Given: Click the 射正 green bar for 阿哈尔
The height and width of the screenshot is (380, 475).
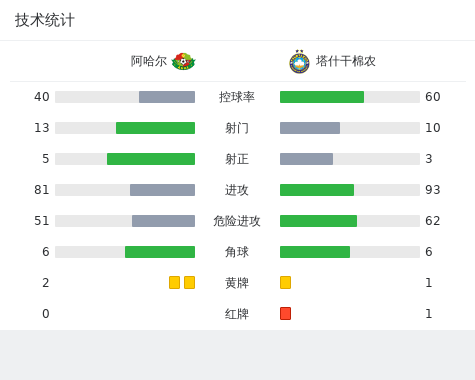Looking at the screenshot, I should click(151, 159).
